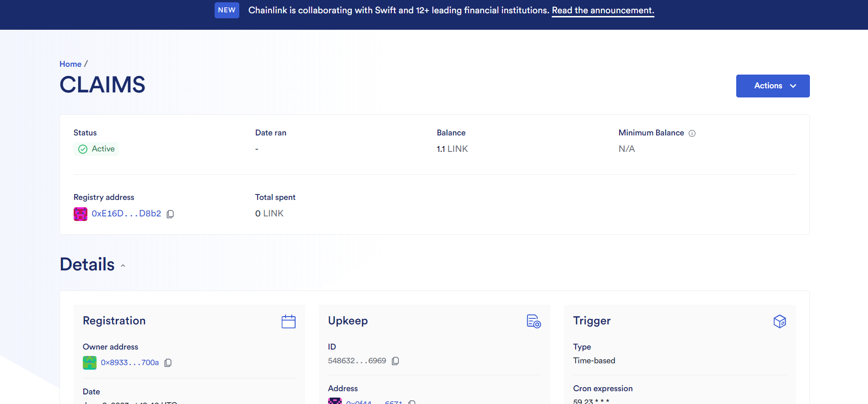Click the NEW badge in banner

click(226, 10)
